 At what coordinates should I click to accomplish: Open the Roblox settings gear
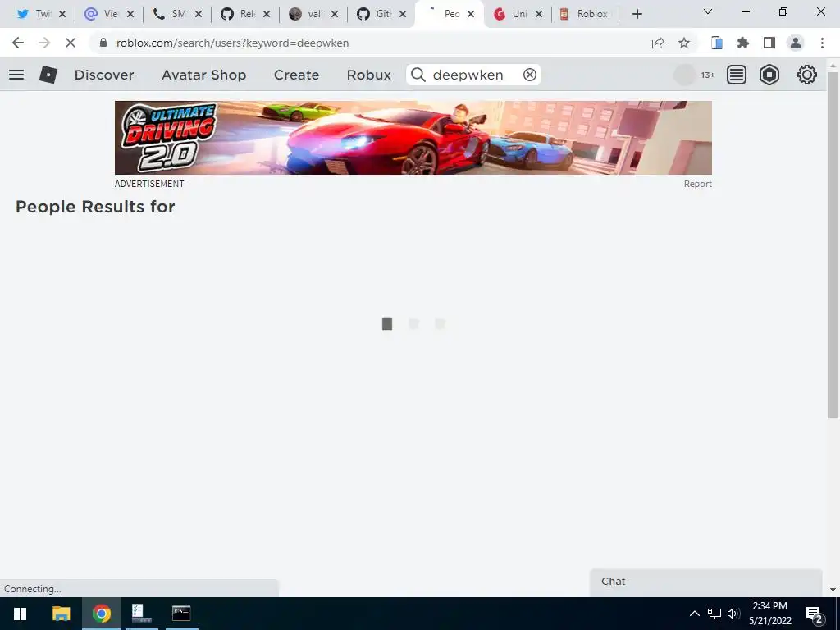[x=807, y=75]
